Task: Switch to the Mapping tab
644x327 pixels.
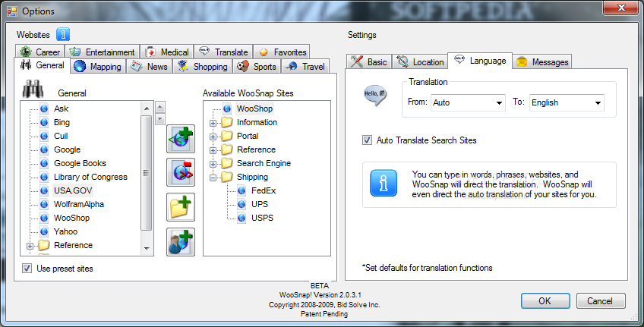Action: tap(98, 66)
